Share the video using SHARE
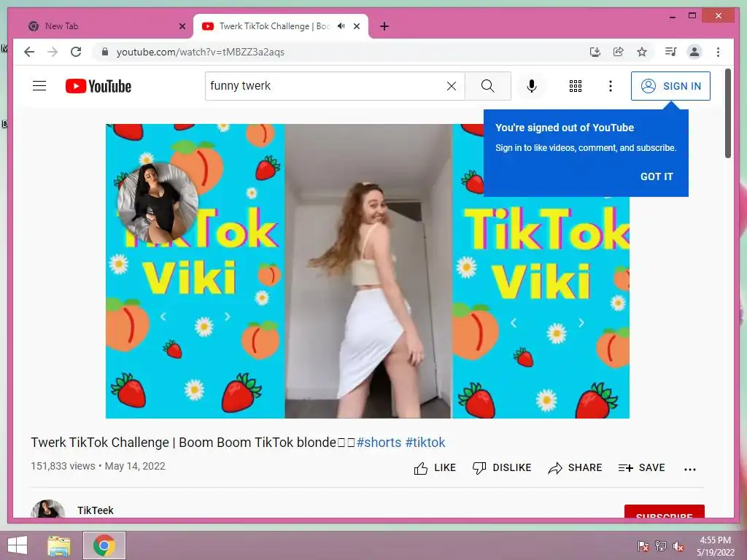 click(x=575, y=468)
